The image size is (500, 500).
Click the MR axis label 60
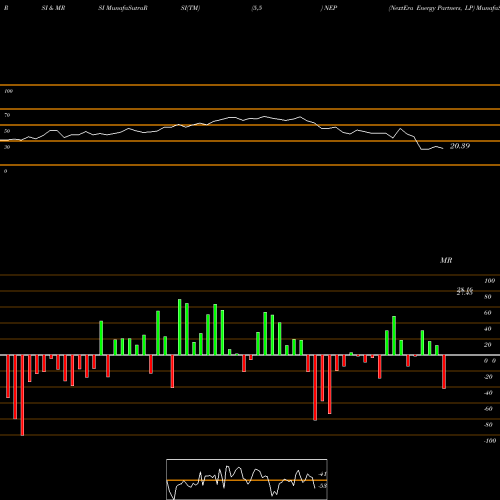488,313
